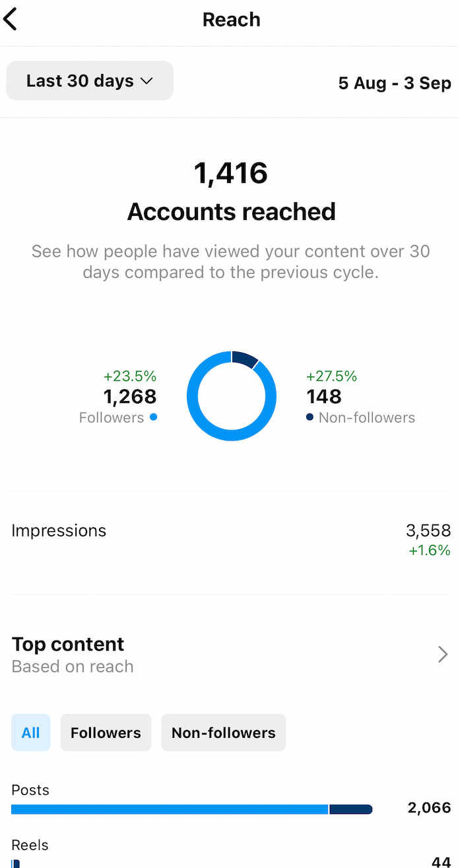This screenshot has height=868, width=458.
Task: Switch to the Followers filter tab
Action: pyautogui.click(x=106, y=733)
